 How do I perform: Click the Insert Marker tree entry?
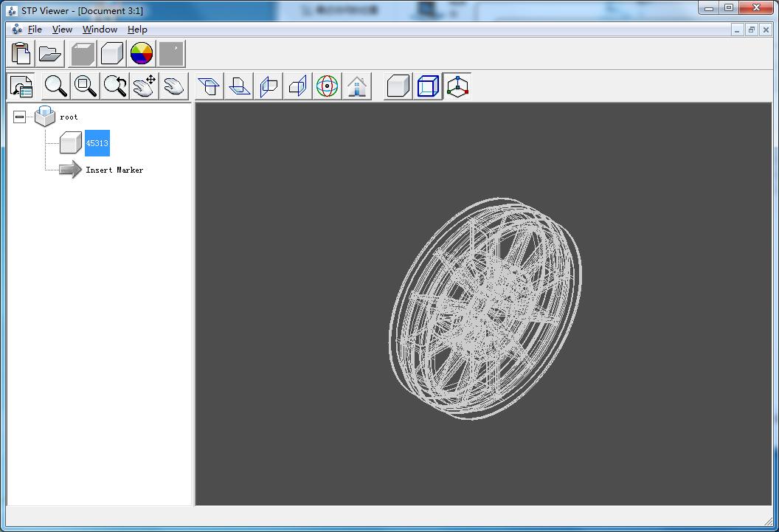click(x=114, y=170)
